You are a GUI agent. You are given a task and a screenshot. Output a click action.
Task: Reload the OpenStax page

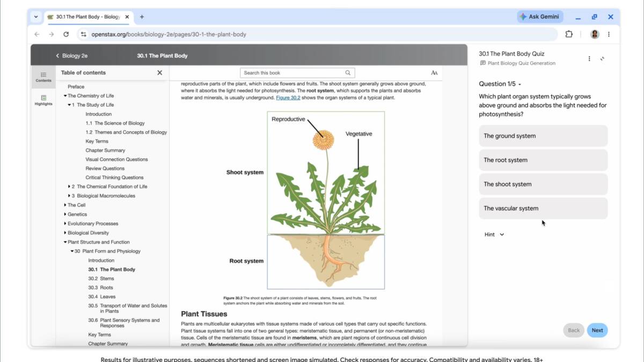click(66, 34)
